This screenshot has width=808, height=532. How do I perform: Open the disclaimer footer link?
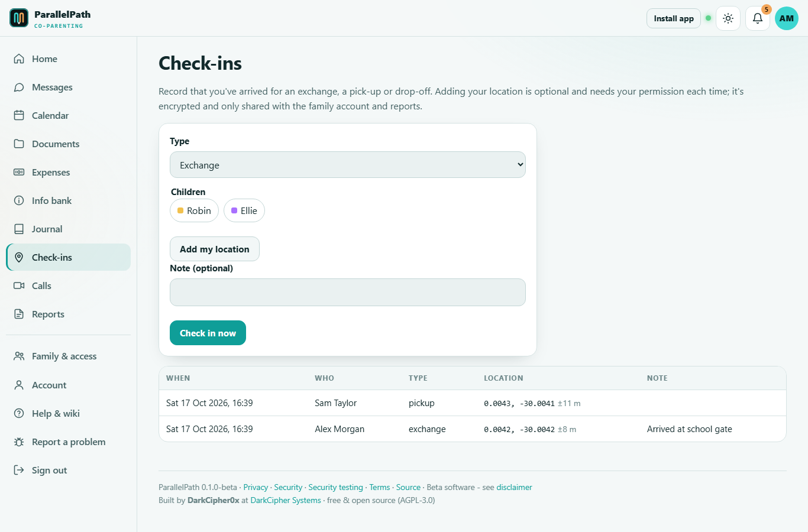514,487
